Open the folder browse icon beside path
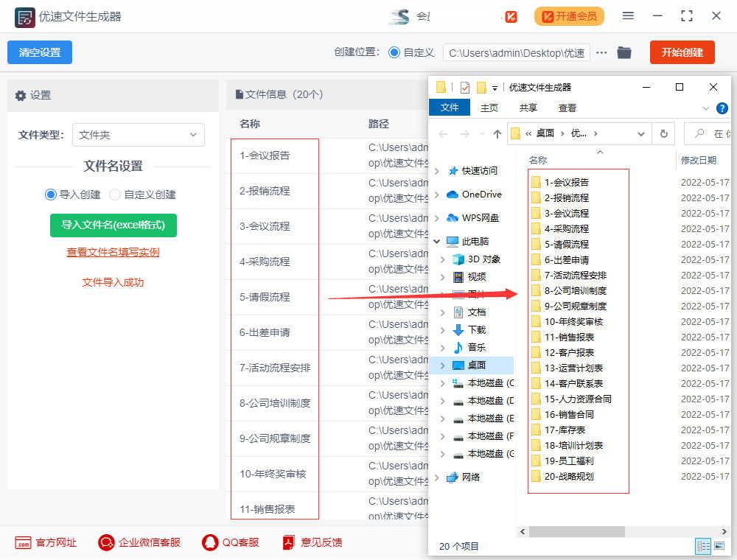737x560 pixels. (x=624, y=52)
